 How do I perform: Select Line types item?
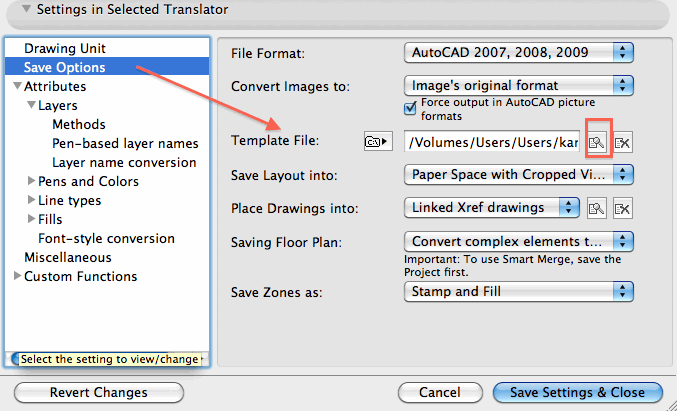[70, 200]
